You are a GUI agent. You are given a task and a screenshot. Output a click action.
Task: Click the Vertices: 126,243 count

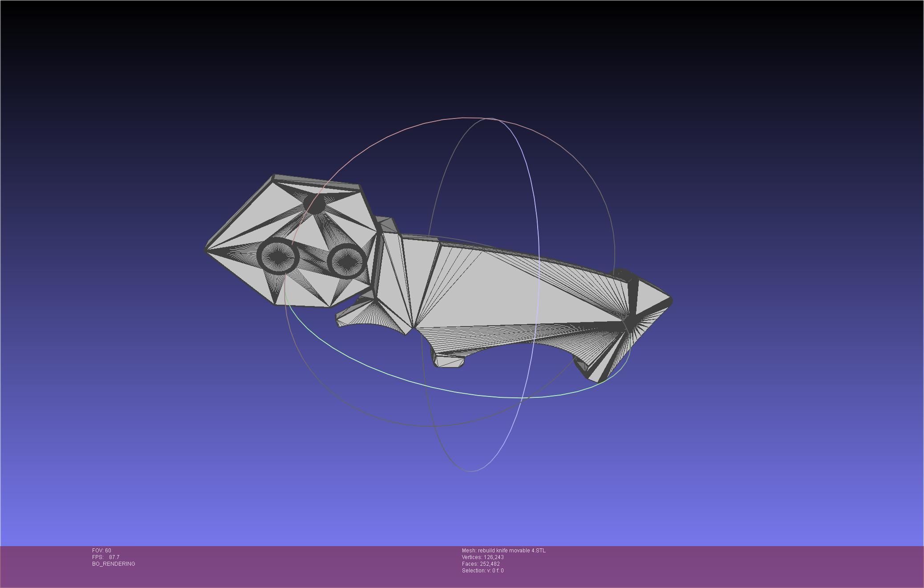(483, 557)
